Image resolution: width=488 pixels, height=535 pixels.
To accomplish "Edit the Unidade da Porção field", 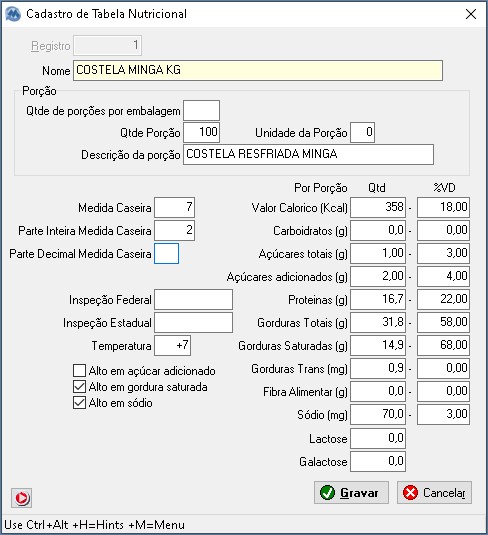I will [x=362, y=132].
